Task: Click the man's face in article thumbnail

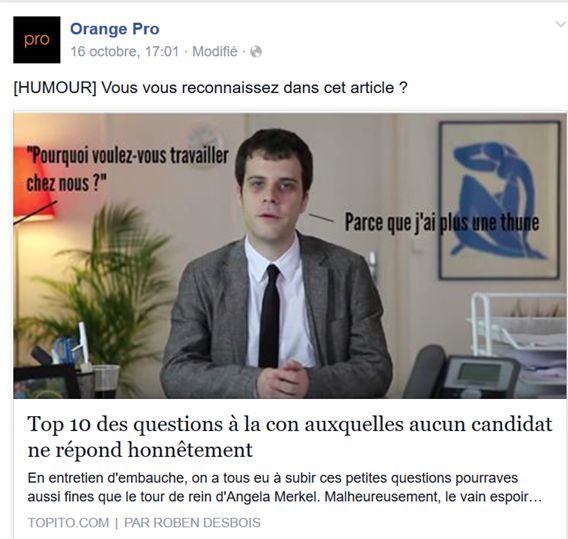Action: [274, 188]
